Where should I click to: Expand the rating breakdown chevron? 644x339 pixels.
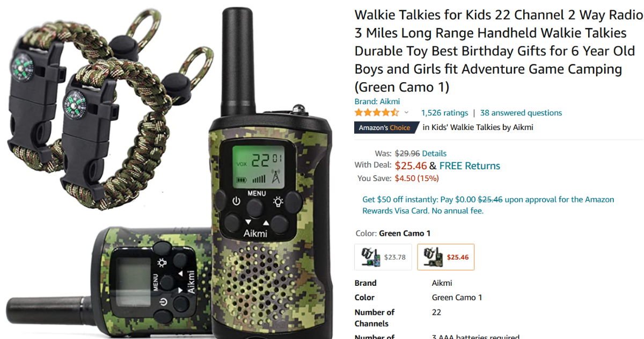[406, 113]
